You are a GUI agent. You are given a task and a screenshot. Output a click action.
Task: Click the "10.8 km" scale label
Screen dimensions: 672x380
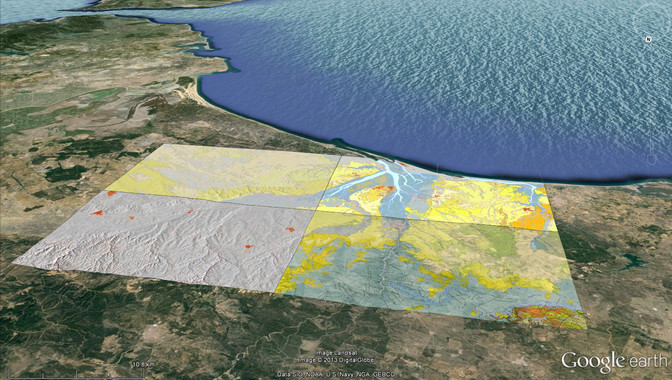(144, 365)
